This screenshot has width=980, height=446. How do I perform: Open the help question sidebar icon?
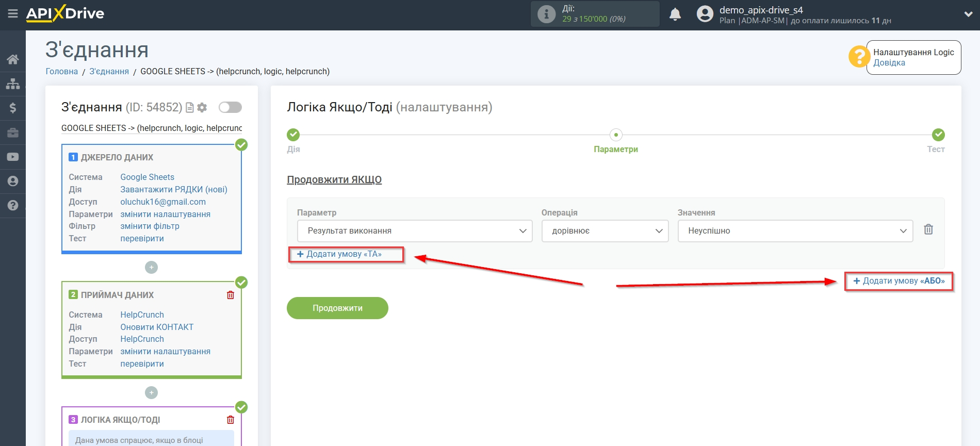click(13, 205)
